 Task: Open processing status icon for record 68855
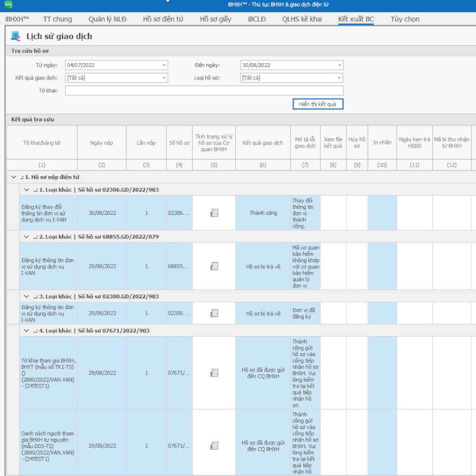tap(214, 266)
